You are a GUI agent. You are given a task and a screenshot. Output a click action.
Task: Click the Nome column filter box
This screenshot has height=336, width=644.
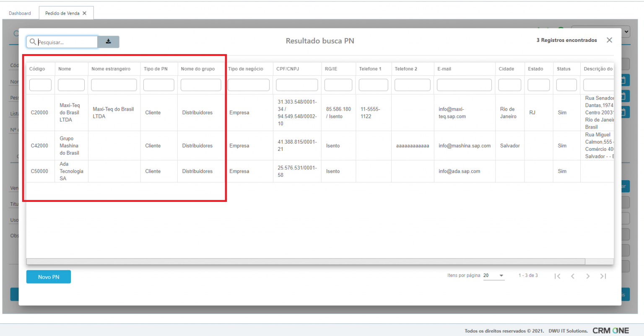71,85
